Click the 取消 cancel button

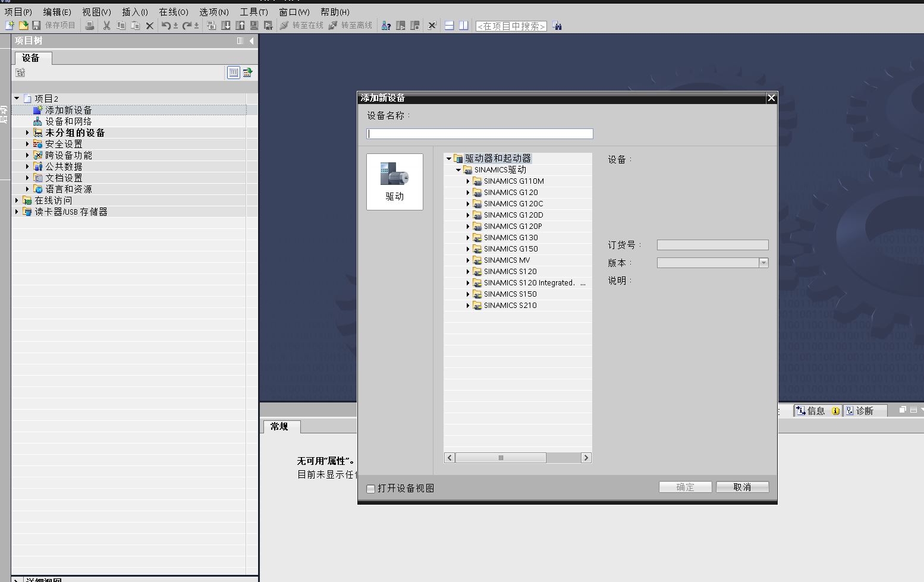click(742, 487)
